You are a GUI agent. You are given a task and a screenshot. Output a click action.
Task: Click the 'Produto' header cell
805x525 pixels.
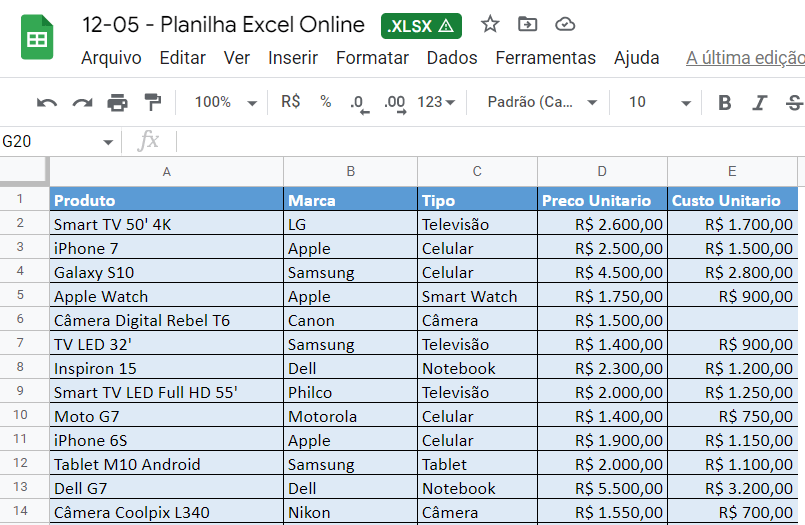(166, 200)
